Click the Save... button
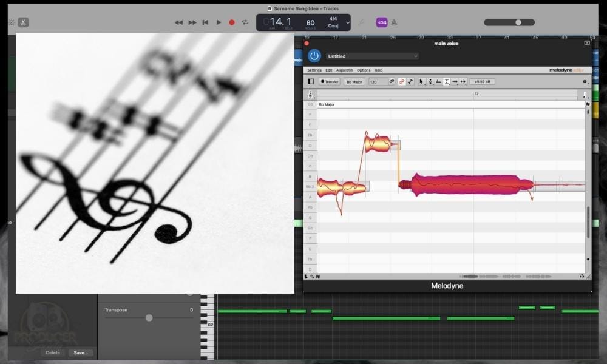Screen dimensions: 607x364 (x=81, y=352)
